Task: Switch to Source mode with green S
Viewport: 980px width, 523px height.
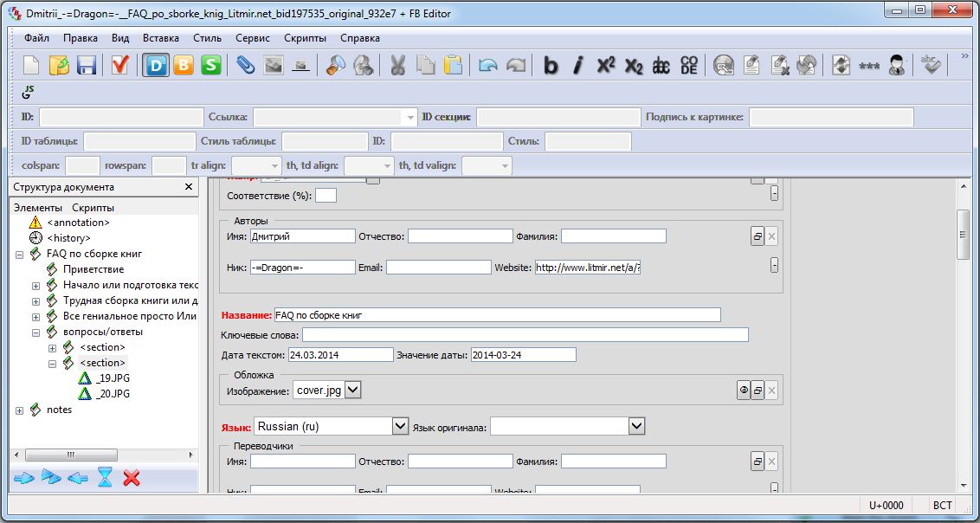Action: [211, 65]
